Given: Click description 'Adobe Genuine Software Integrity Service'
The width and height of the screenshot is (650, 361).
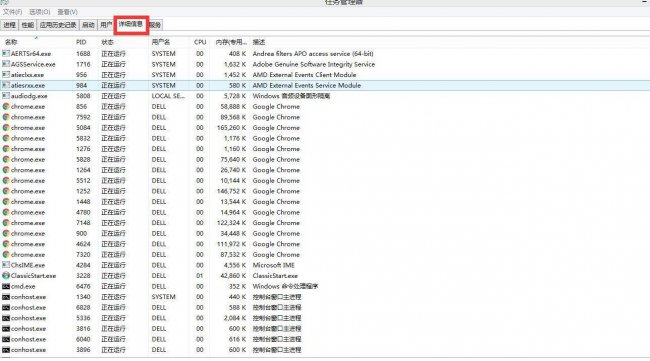Looking at the screenshot, I should pos(314,64).
